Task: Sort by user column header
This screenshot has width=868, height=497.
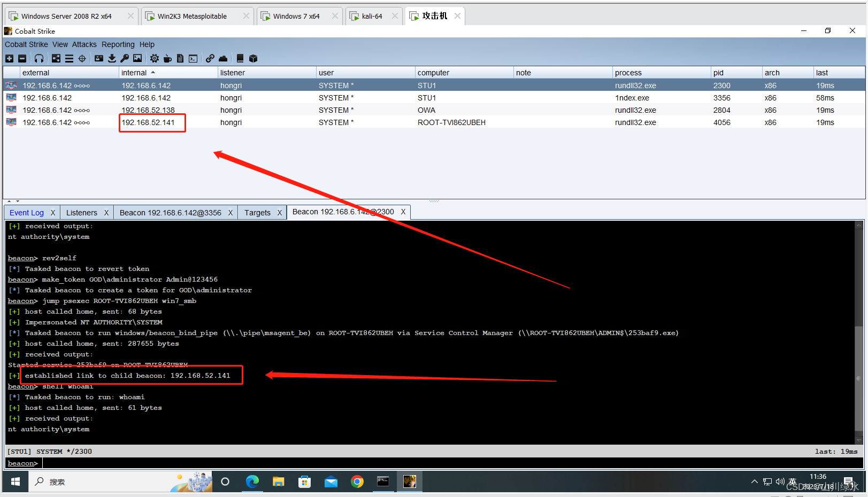Action: (x=366, y=73)
